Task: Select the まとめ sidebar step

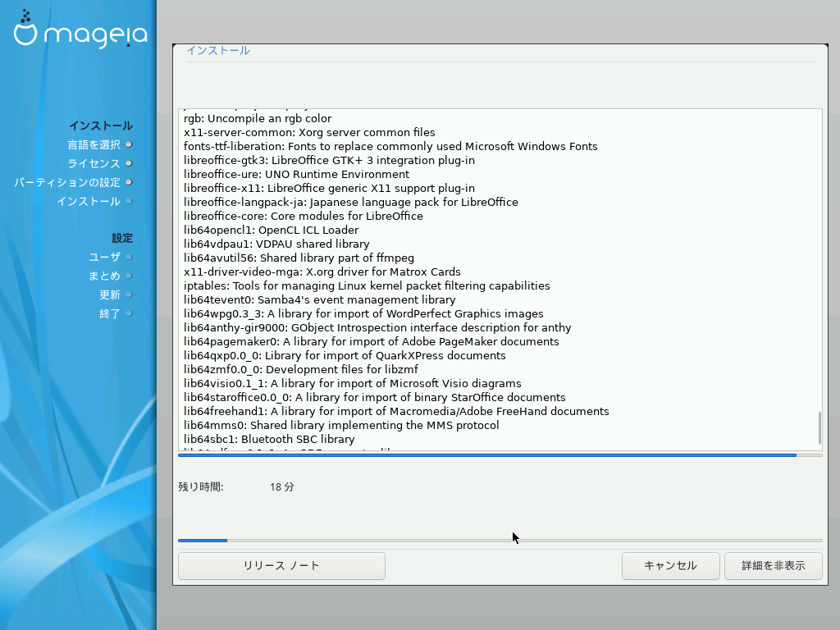Action: pos(104,276)
